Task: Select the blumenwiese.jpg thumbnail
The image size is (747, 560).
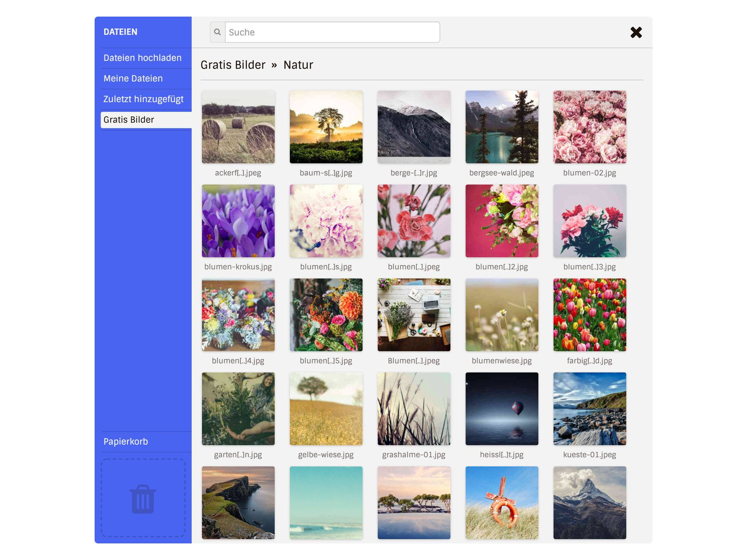Action: tap(502, 315)
